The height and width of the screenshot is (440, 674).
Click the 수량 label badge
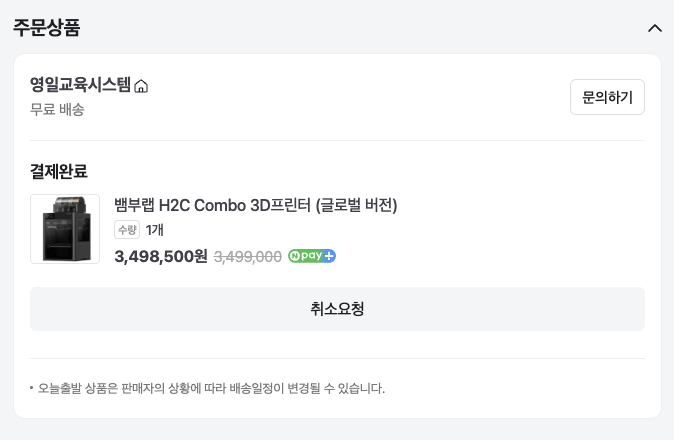pos(127,230)
